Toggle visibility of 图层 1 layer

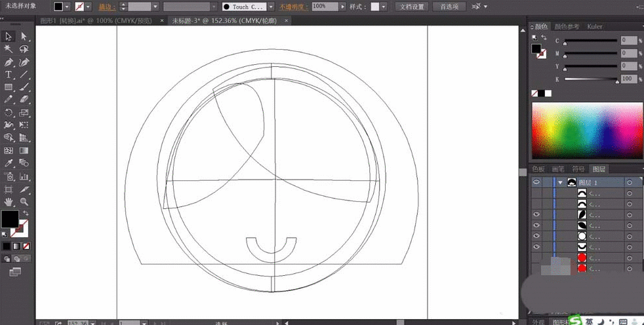pos(536,183)
